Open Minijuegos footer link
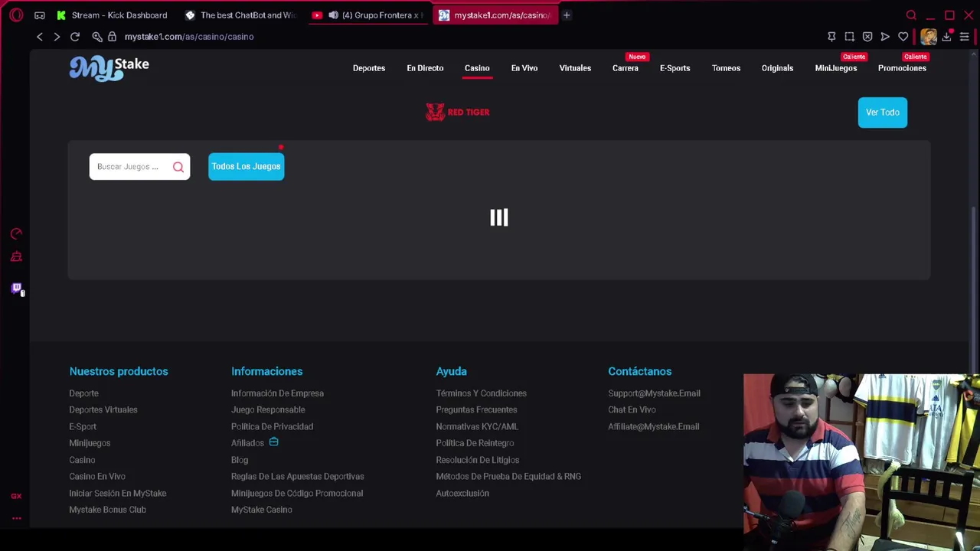980x551 pixels. (x=90, y=443)
